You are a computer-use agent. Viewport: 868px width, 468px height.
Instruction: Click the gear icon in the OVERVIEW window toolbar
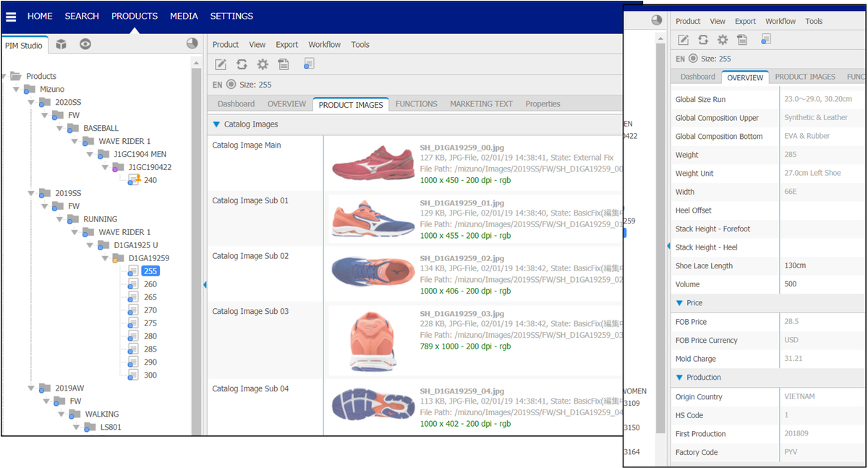coord(723,40)
